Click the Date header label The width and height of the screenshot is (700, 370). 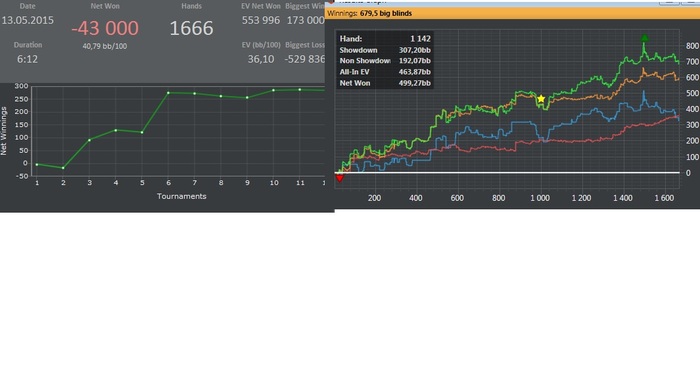[28, 6]
